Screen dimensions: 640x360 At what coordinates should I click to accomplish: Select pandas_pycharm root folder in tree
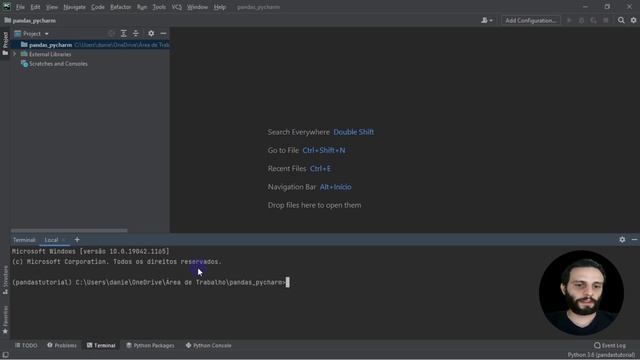(90, 45)
